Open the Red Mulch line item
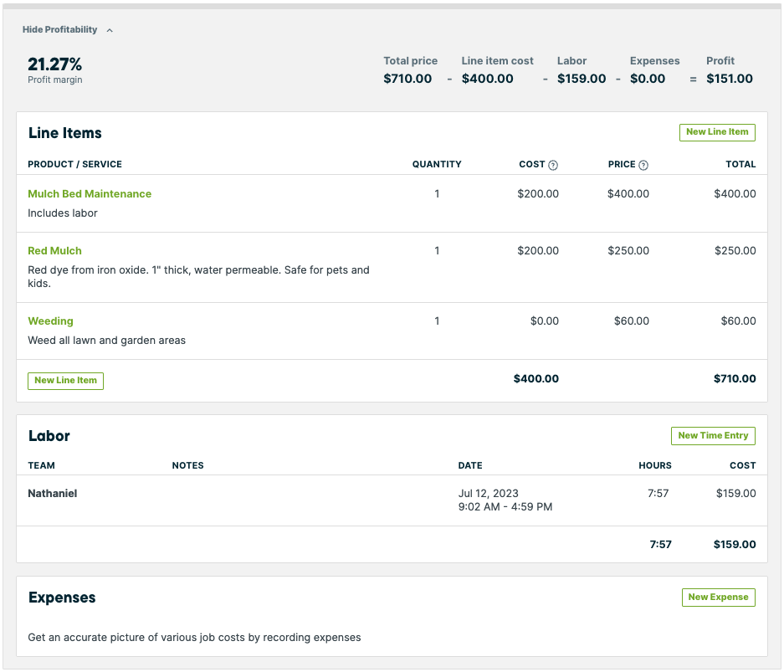This screenshot has width=784, height=672. 54,251
